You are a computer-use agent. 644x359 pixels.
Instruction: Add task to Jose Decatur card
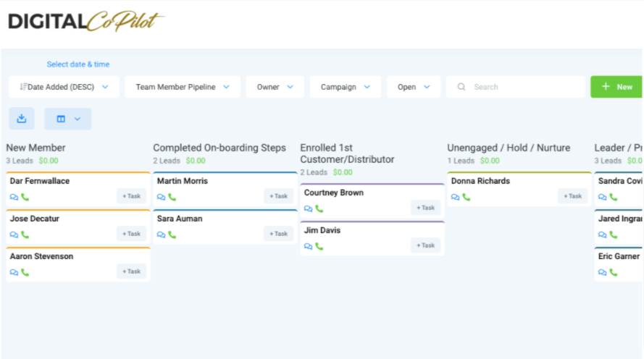pos(131,234)
